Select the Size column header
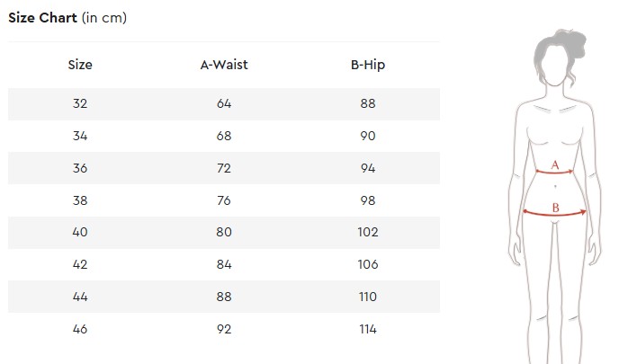Viewport: 637px width, 364px height. tap(80, 65)
